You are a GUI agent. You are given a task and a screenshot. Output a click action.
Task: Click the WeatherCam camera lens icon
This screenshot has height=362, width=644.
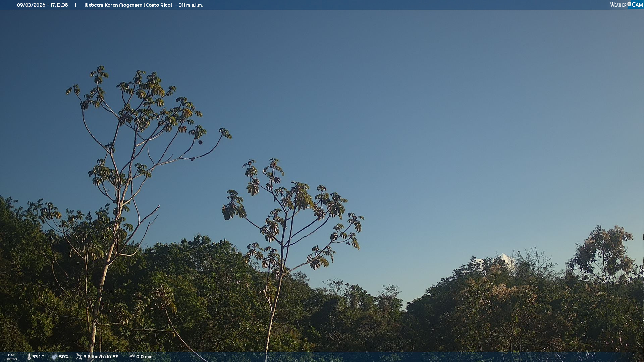(629, 4)
